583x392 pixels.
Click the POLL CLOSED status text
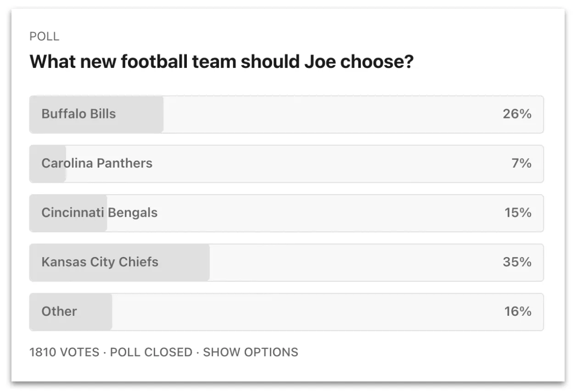[x=151, y=352]
